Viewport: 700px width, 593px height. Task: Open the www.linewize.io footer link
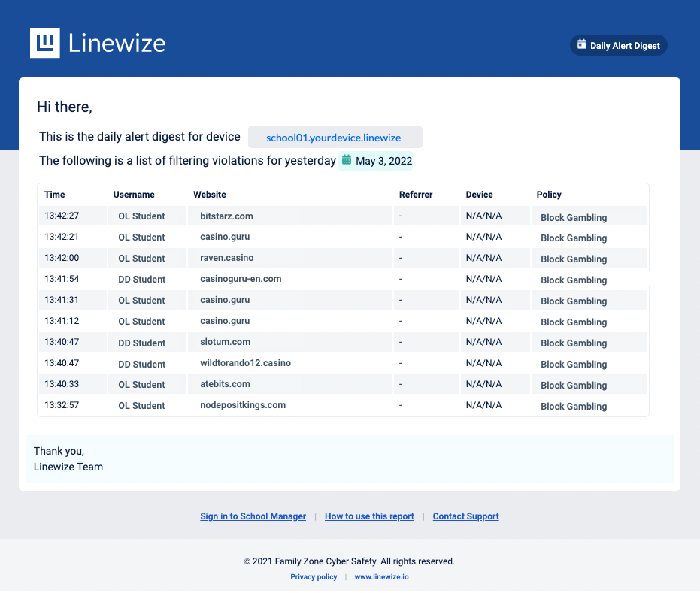point(381,577)
